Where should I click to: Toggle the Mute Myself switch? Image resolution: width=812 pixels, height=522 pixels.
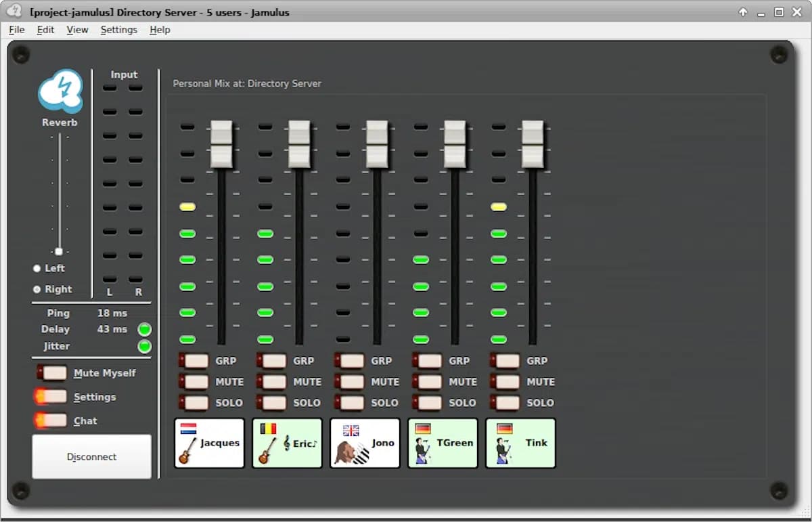(x=52, y=373)
